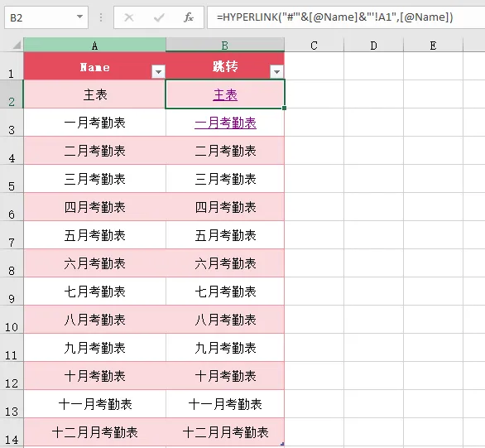485x448 pixels.
Task: Click inside the HYPERLINK formula bar text
Action: (334, 17)
